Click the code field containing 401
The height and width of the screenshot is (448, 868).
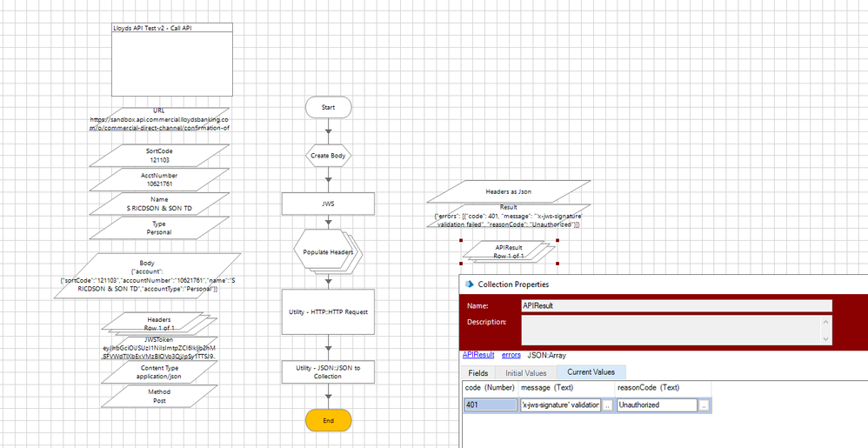tap(490, 405)
